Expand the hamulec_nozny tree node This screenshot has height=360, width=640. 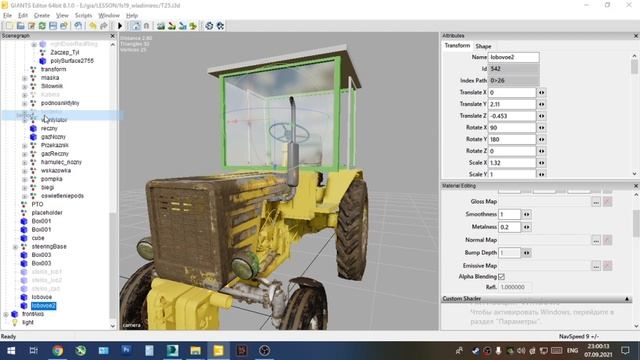[x=24, y=162]
